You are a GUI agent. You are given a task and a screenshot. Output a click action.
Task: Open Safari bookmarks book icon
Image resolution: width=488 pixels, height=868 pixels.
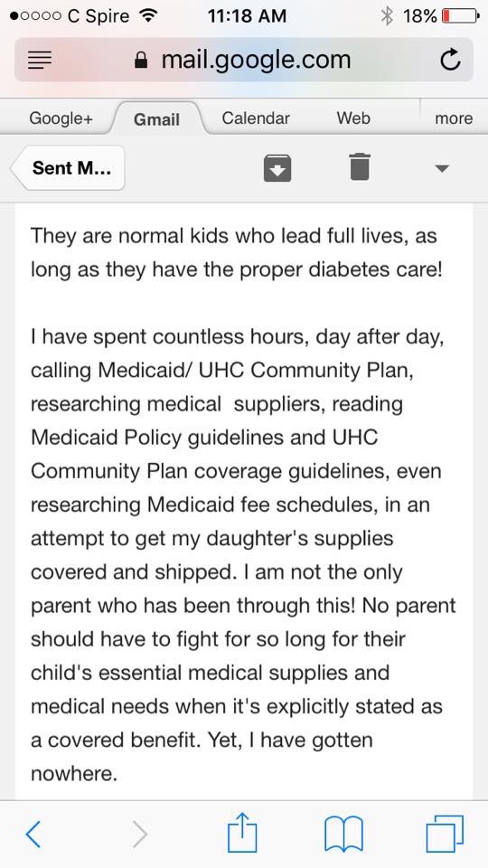pyautogui.click(x=343, y=834)
